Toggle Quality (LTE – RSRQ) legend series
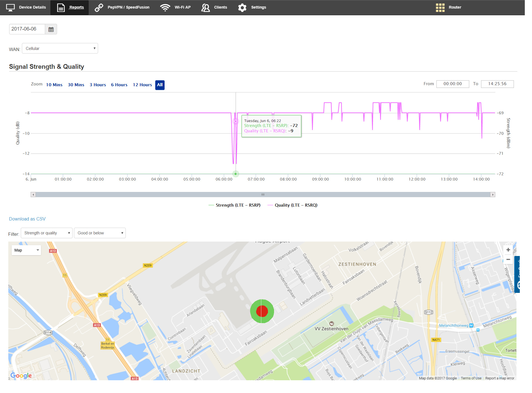 coord(292,205)
